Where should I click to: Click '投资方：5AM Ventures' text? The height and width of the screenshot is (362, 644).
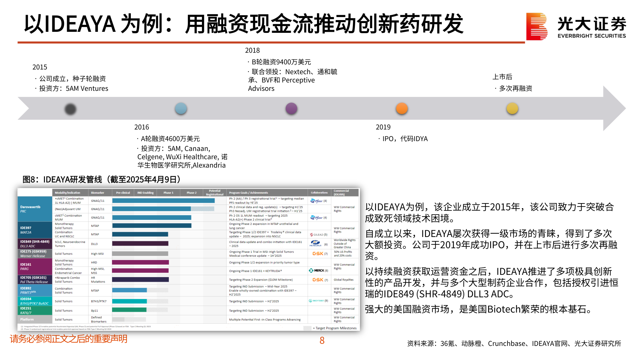point(74,88)
